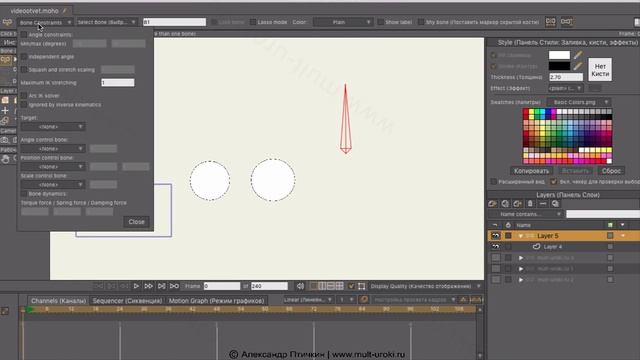The width and height of the screenshot is (640, 360).
Task: Click the single viewport layout icon
Action: 314,286
